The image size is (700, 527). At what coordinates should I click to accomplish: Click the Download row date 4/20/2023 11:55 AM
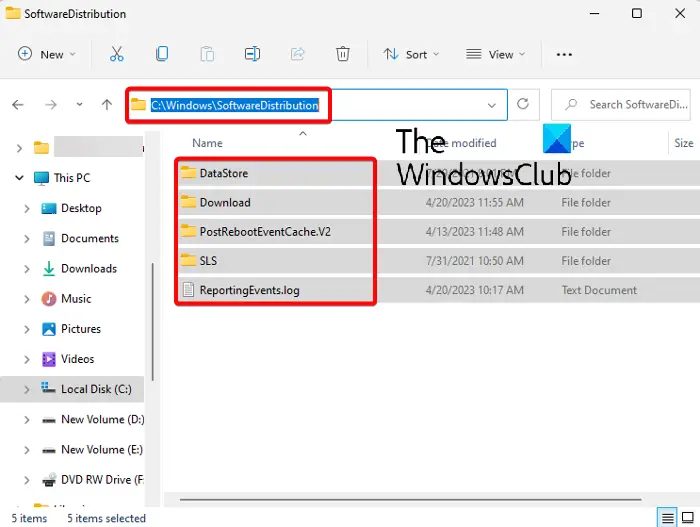(x=475, y=202)
